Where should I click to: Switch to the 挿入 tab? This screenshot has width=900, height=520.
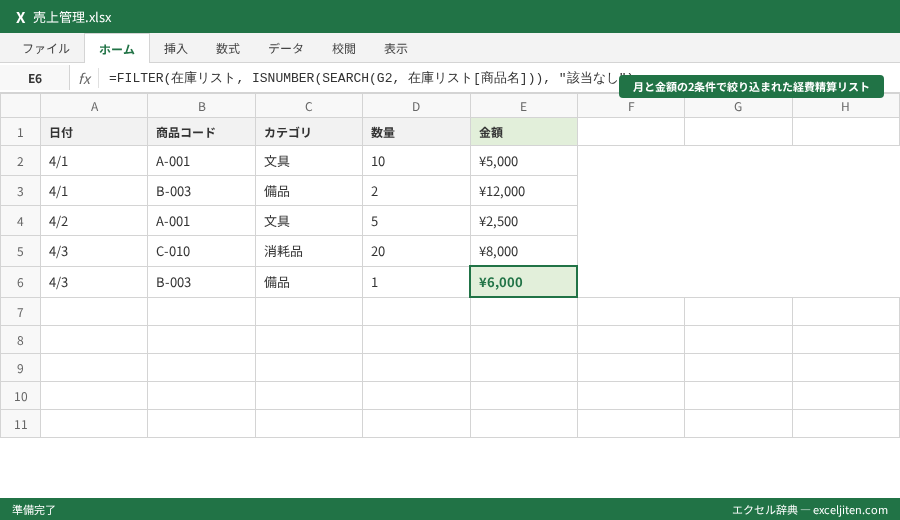pyautogui.click(x=176, y=49)
